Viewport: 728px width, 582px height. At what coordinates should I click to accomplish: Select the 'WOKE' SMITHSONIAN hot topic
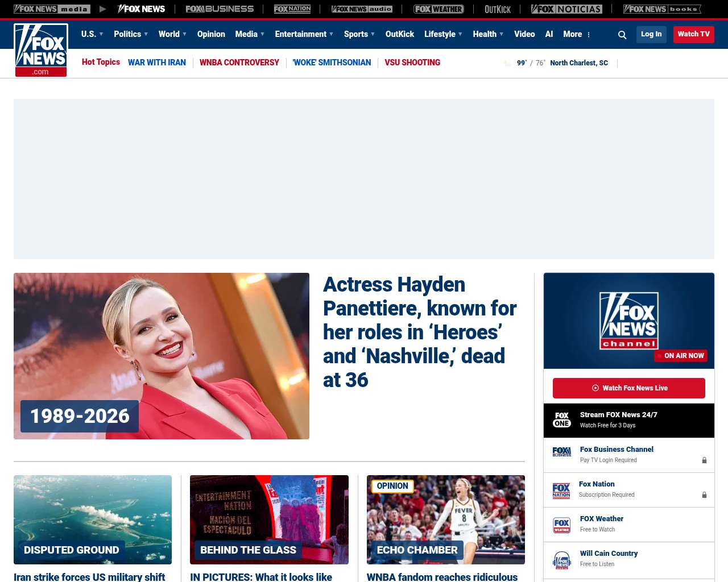point(332,63)
